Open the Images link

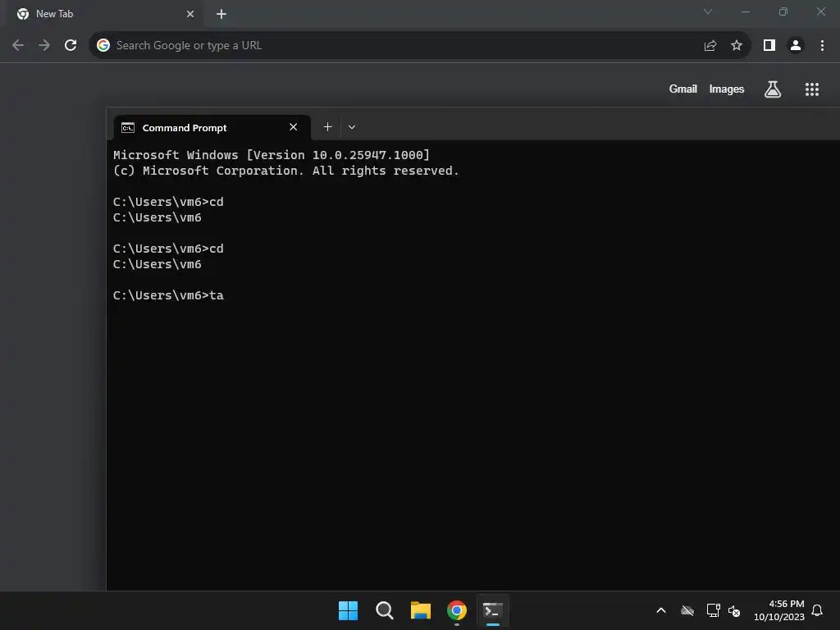coord(727,89)
